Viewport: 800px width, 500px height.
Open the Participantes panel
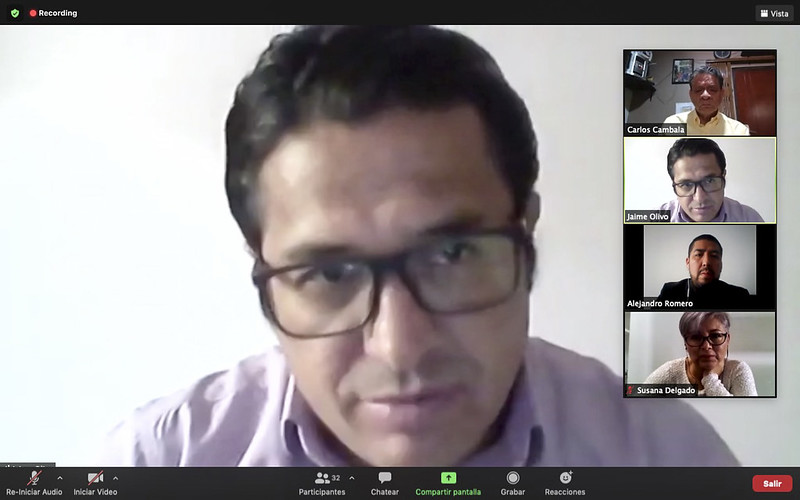pos(322,483)
